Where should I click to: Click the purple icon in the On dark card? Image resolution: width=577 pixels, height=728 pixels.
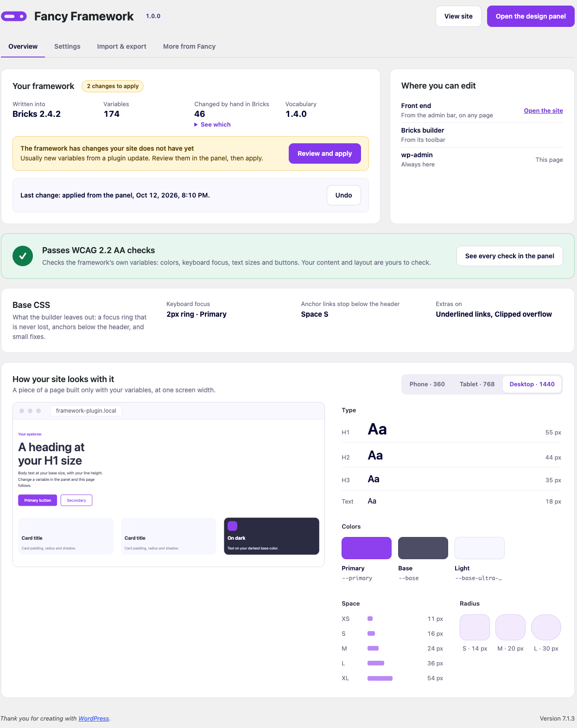point(233,526)
